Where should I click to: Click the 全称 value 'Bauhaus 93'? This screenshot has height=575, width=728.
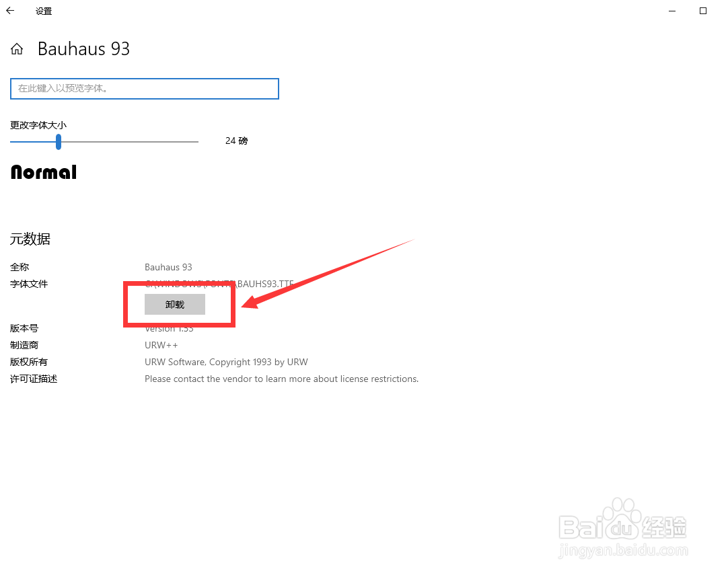tap(168, 267)
